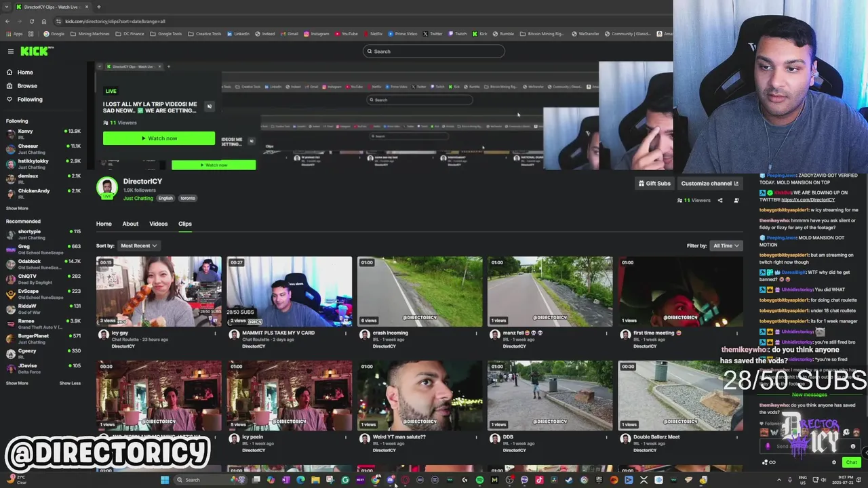Screen dimensions: 868x488
Task: Open Following in the sidebar
Action: tap(29, 99)
